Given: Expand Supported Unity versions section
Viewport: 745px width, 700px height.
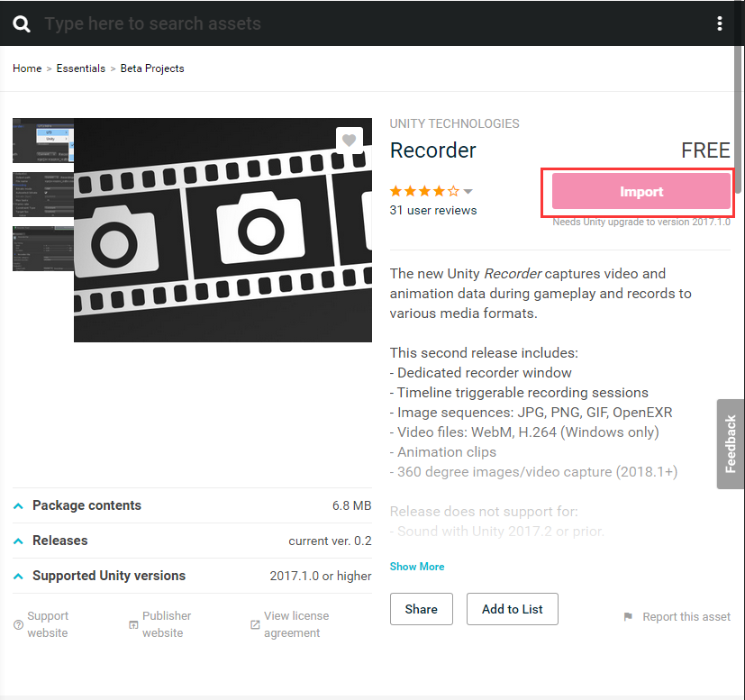Looking at the screenshot, I should tap(192, 576).
